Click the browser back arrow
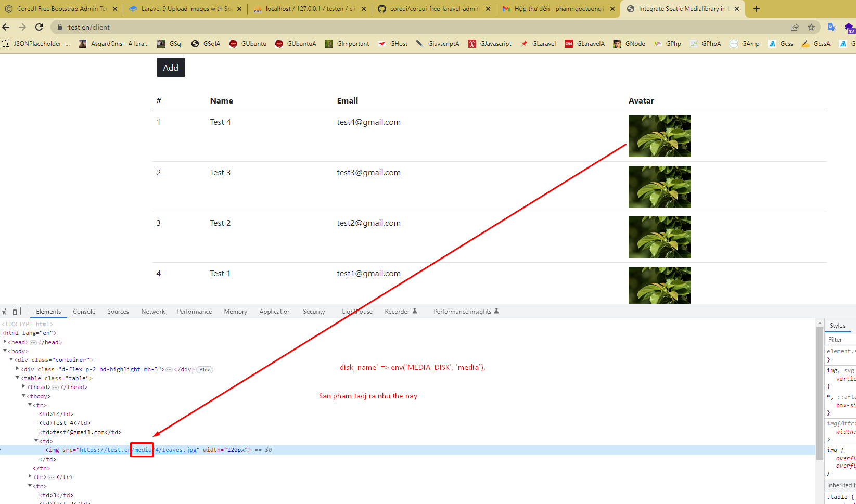856x504 pixels. pyautogui.click(x=6, y=27)
